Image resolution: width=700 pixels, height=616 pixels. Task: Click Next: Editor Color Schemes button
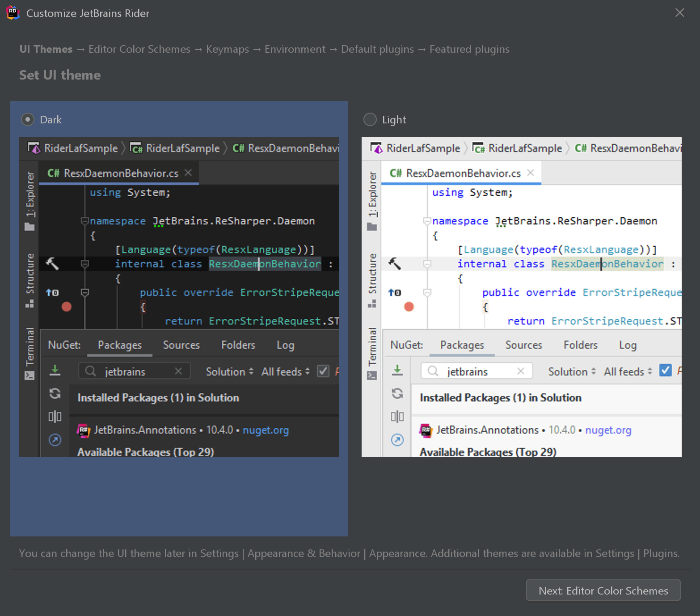pyautogui.click(x=603, y=591)
